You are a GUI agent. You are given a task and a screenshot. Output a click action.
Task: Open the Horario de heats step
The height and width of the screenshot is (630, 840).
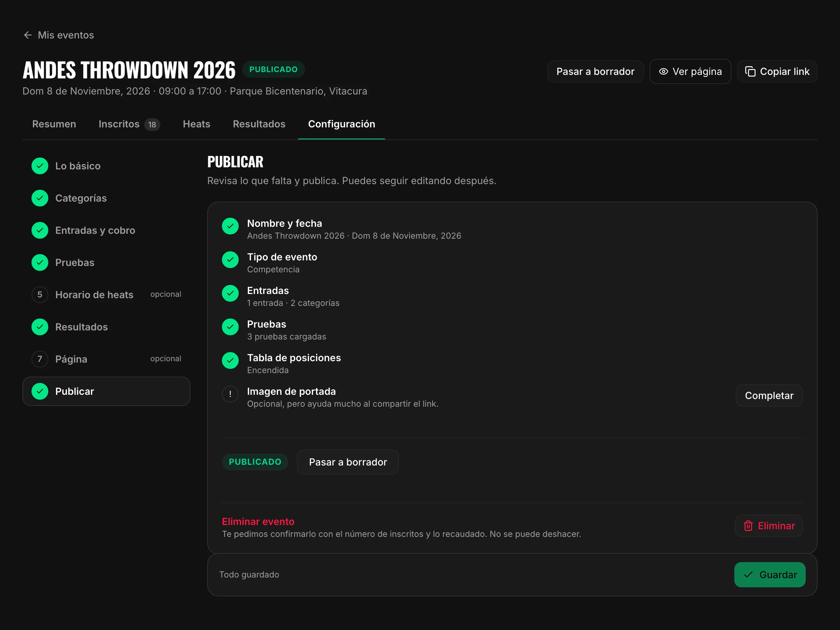click(x=106, y=295)
